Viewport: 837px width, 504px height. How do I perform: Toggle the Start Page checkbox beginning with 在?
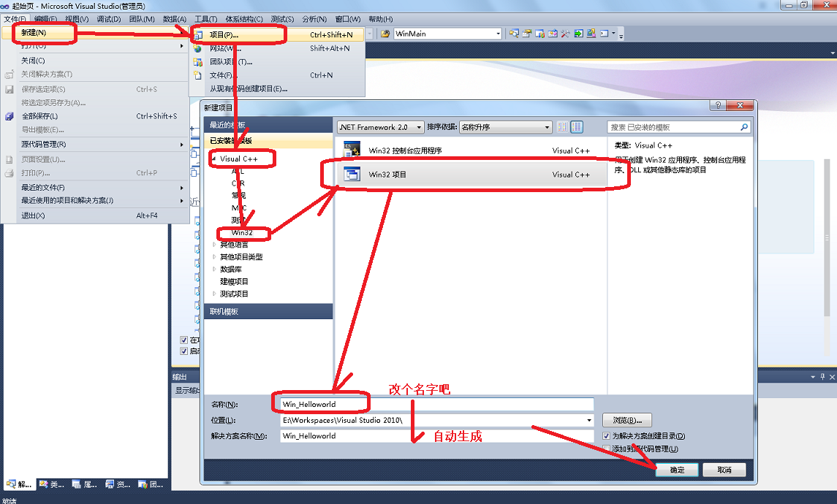pos(184,340)
